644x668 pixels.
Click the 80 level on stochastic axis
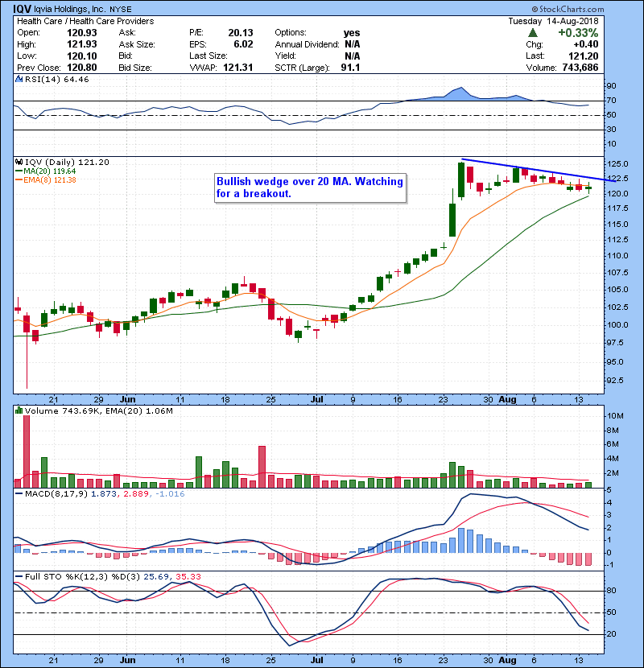point(612,591)
